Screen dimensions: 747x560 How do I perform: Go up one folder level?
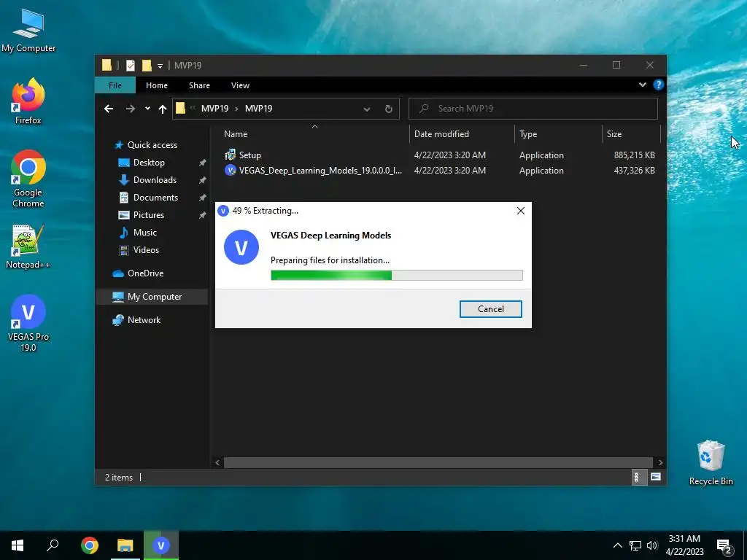click(163, 109)
